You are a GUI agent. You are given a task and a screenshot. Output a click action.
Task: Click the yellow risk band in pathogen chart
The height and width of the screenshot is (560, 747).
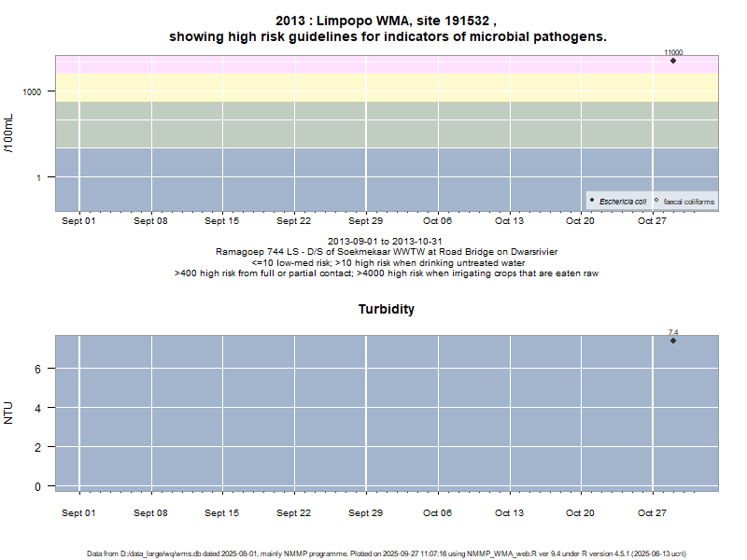(x=373, y=87)
